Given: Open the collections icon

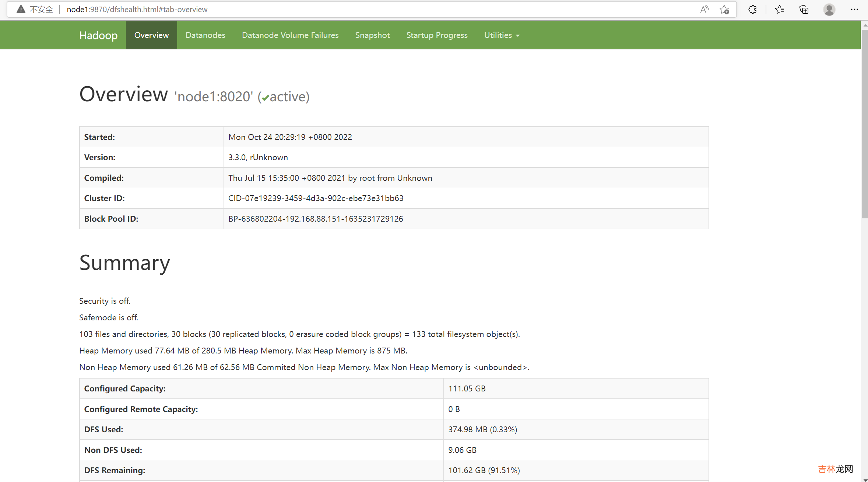Looking at the screenshot, I should click(x=804, y=10).
